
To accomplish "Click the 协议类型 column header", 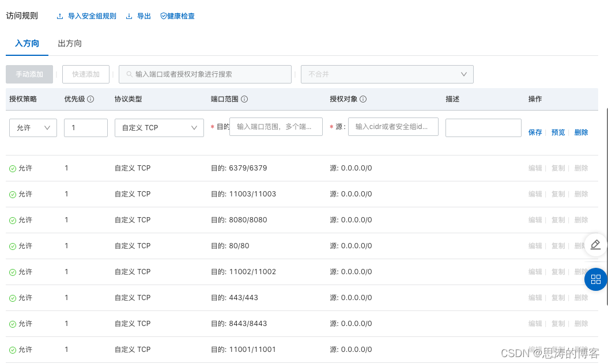I will (129, 99).
